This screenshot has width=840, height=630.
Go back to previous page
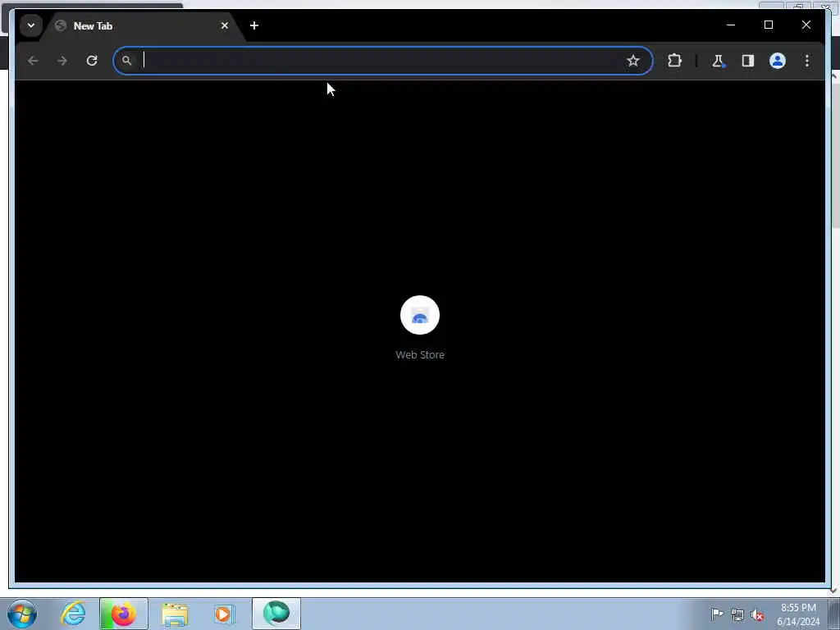[33, 61]
